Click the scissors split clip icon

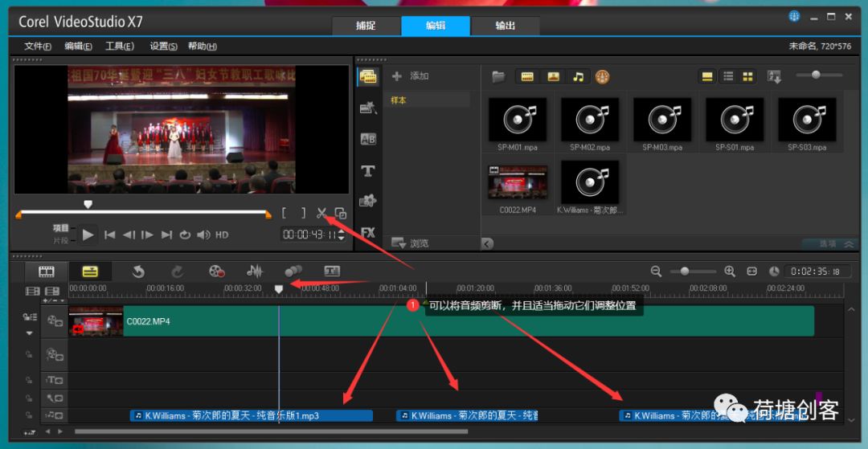coord(322,213)
